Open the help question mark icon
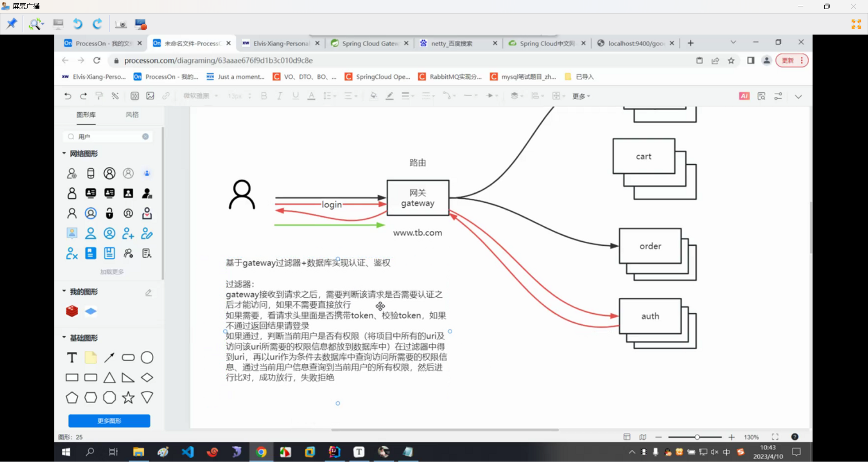The width and height of the screenshot is (868, 462). point(795,437)
